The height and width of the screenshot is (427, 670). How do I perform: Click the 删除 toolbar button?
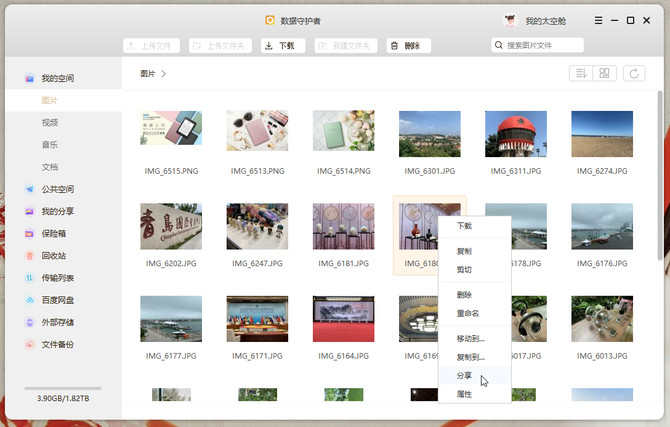409,46
